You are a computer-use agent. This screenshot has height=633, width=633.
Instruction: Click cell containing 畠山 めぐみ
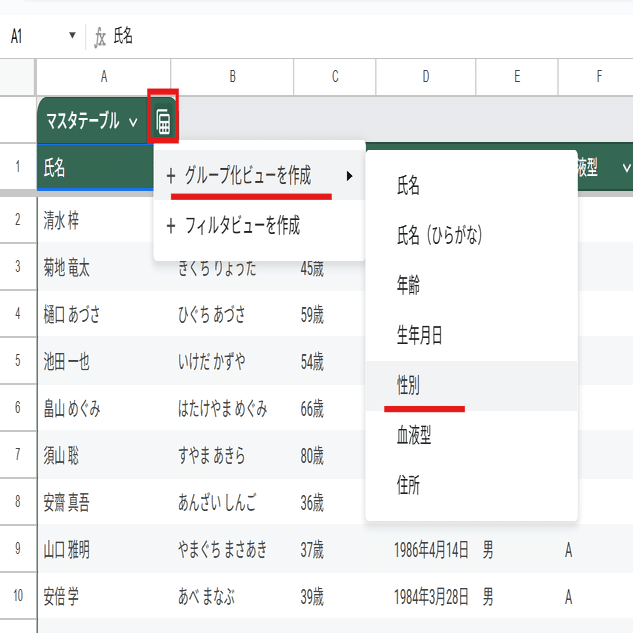(104, 409)
